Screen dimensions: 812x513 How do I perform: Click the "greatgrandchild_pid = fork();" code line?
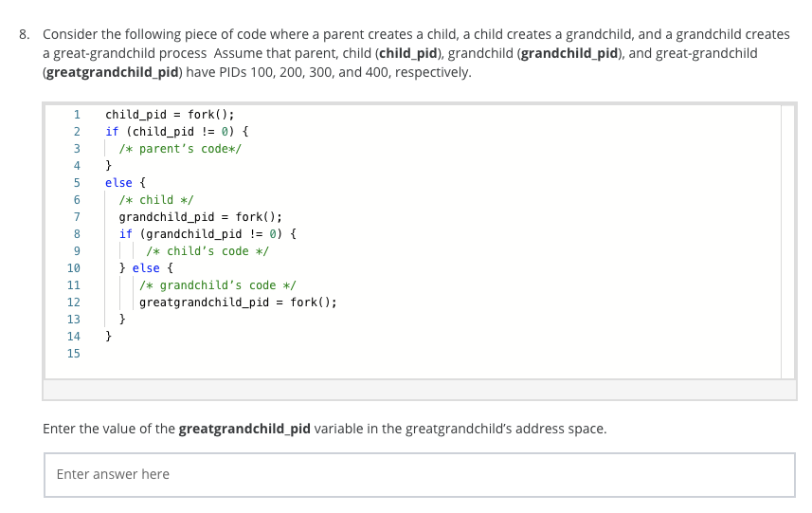click(238, 302)
